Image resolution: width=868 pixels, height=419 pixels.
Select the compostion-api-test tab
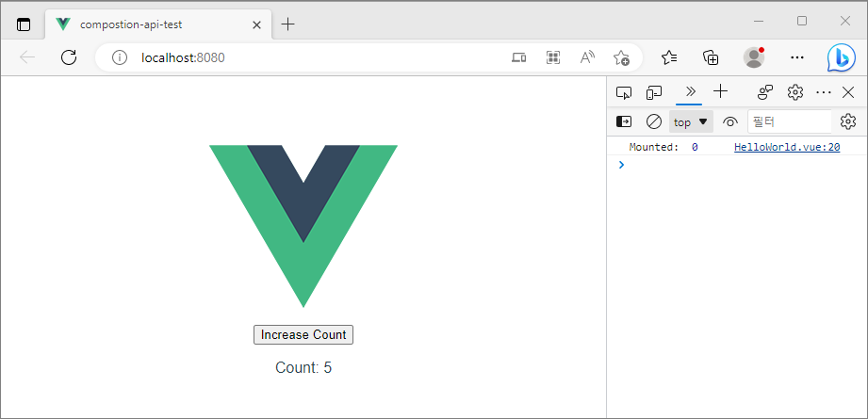tap(159, 24)
